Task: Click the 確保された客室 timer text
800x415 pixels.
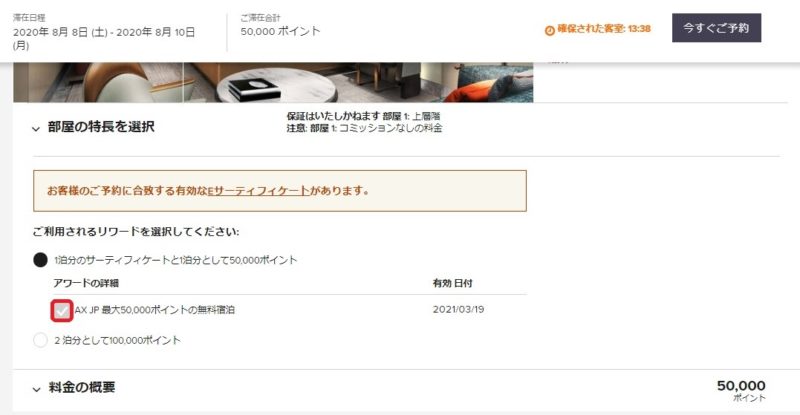Action: coord(604,29)
